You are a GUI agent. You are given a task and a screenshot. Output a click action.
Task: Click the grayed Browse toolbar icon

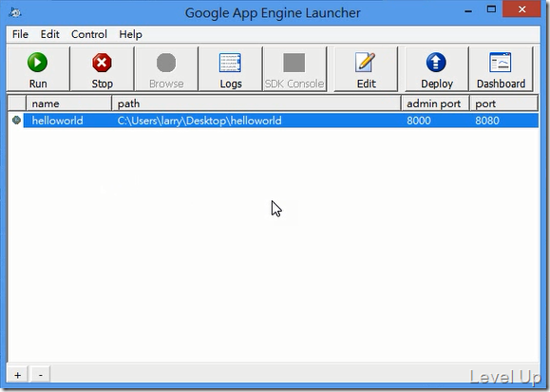coord(166,63)
